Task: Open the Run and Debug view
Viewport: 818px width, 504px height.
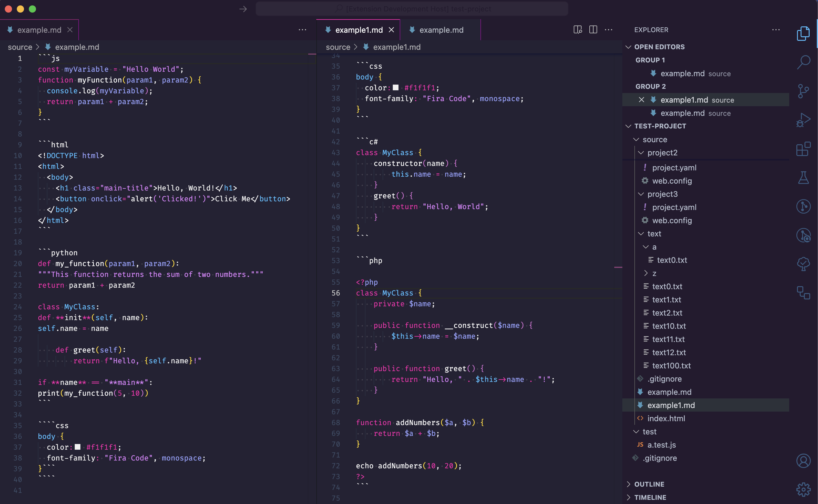Action: pos(803,120)
